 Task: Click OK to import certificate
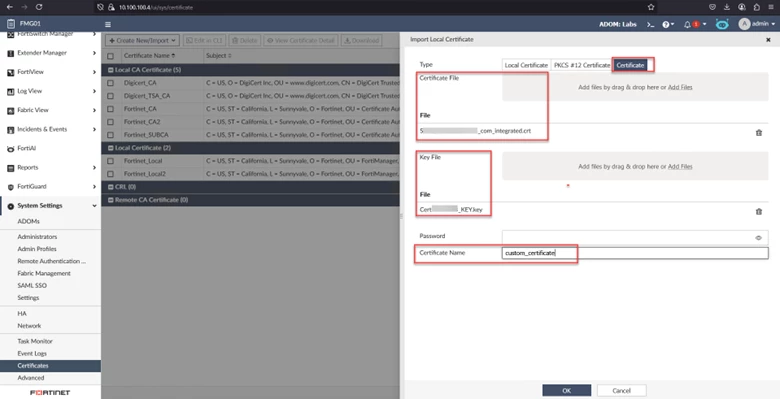567,391
